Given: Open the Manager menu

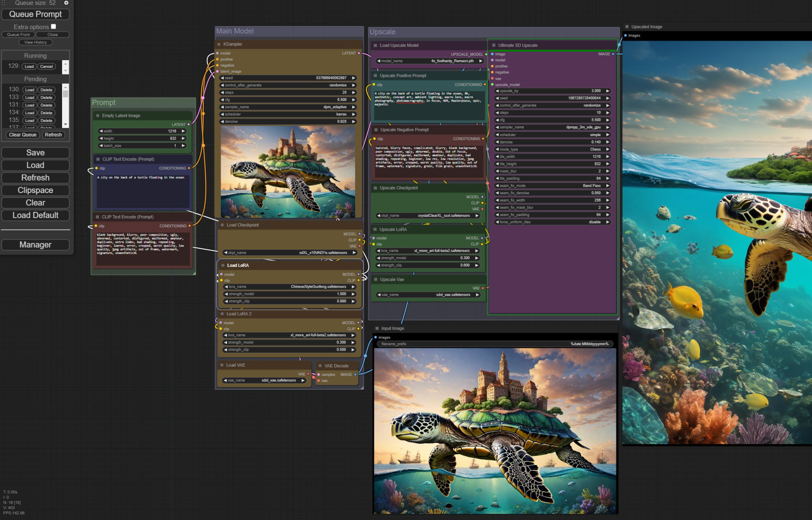Looking at the screenshot, I should click(x=35, y=245).
